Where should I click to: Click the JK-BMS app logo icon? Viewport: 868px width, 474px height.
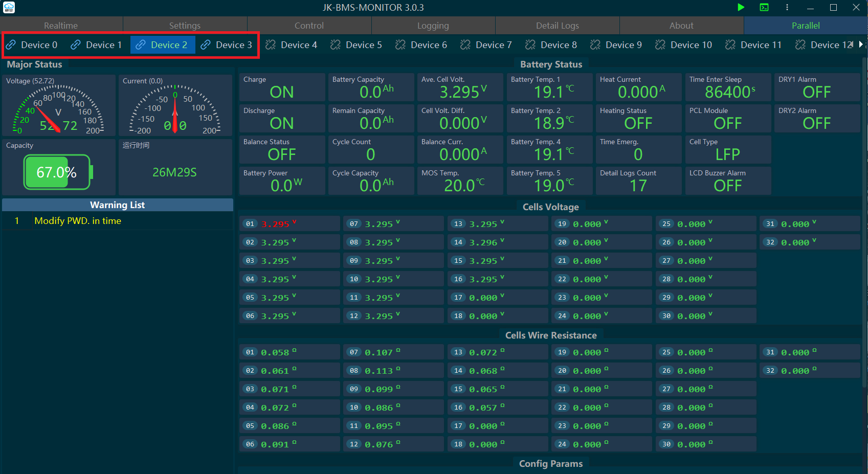[x=9, y=7]
